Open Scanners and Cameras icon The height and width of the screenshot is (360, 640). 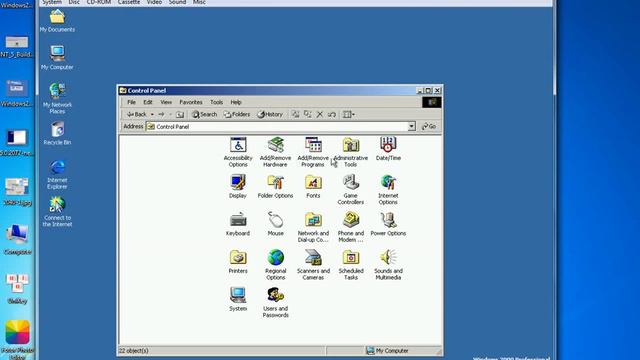pyautogui.click(x=313, y=264)
